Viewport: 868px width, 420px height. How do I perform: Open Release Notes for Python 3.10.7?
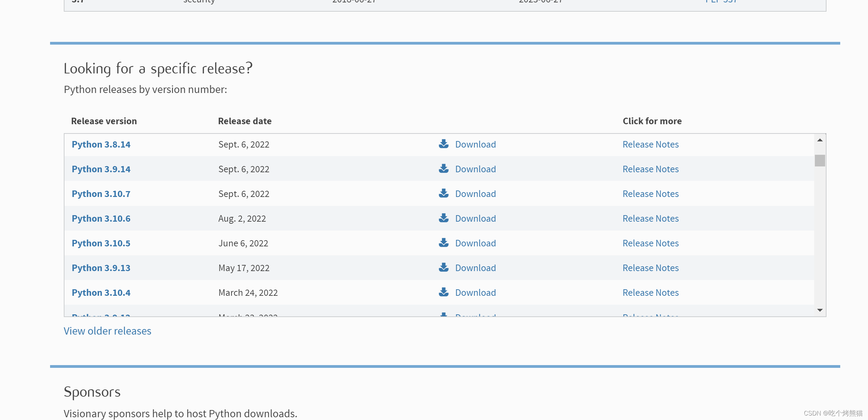pos(651,193)
